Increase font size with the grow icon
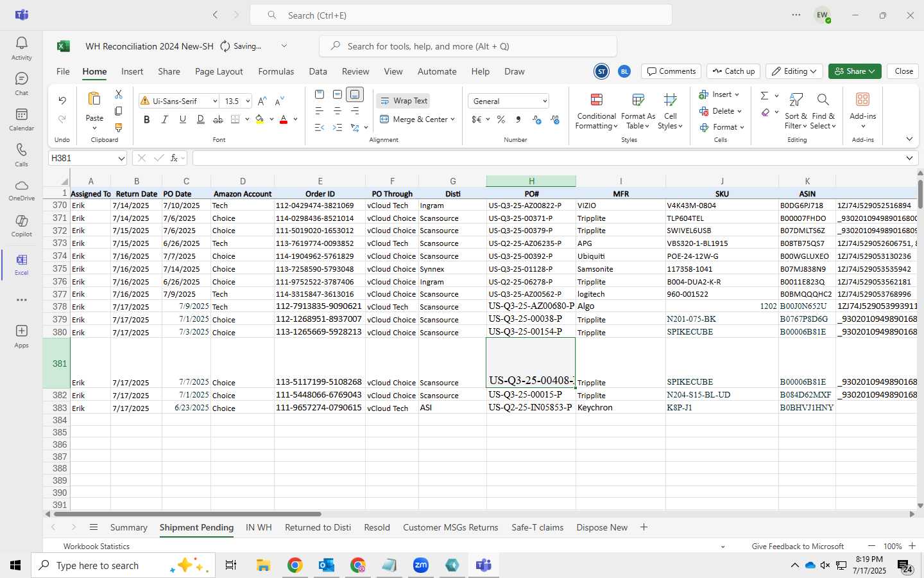The width and height of the screenshot is (924, 578). coord(262,101)
